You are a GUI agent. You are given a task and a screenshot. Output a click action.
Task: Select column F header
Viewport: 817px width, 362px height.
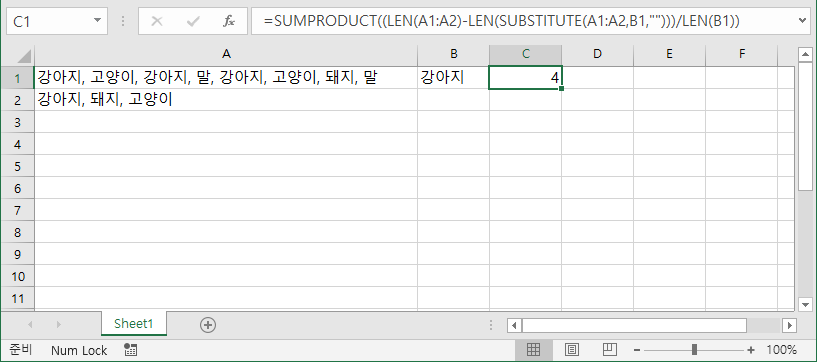pos(741,54)
